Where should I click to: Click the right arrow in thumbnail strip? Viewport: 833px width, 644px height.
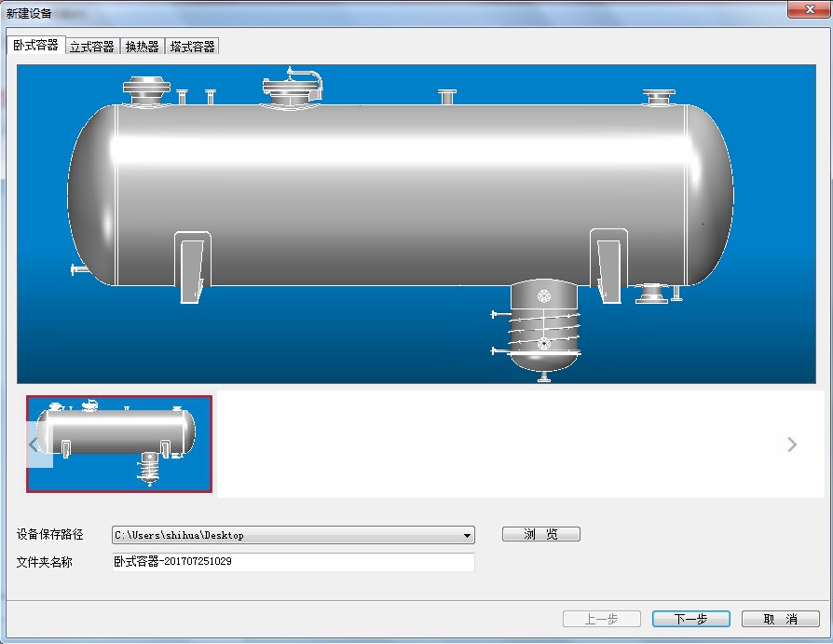tap(792, 445)
